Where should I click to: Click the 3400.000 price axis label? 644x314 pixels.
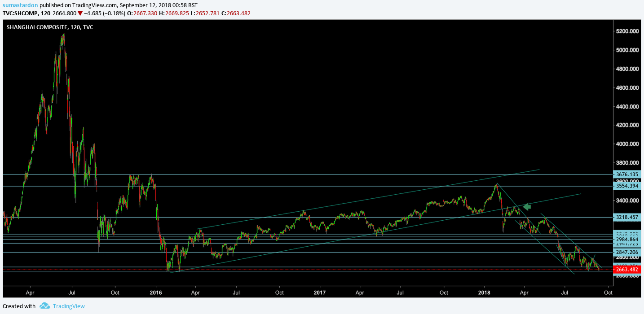click(628, 201)
